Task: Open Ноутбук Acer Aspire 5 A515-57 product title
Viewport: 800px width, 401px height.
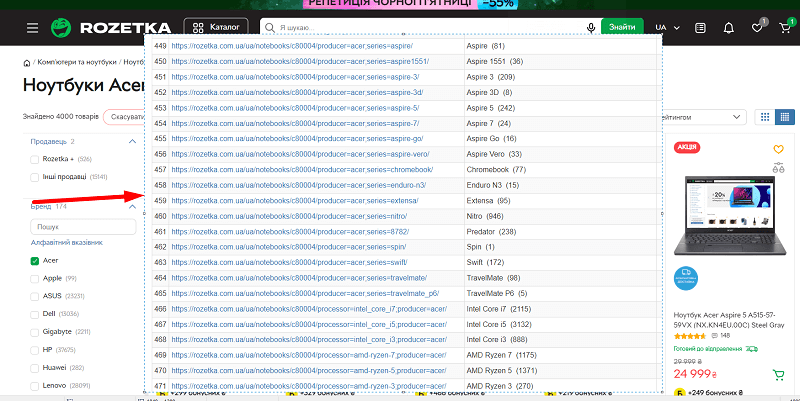Action: [x=729, y=320]
